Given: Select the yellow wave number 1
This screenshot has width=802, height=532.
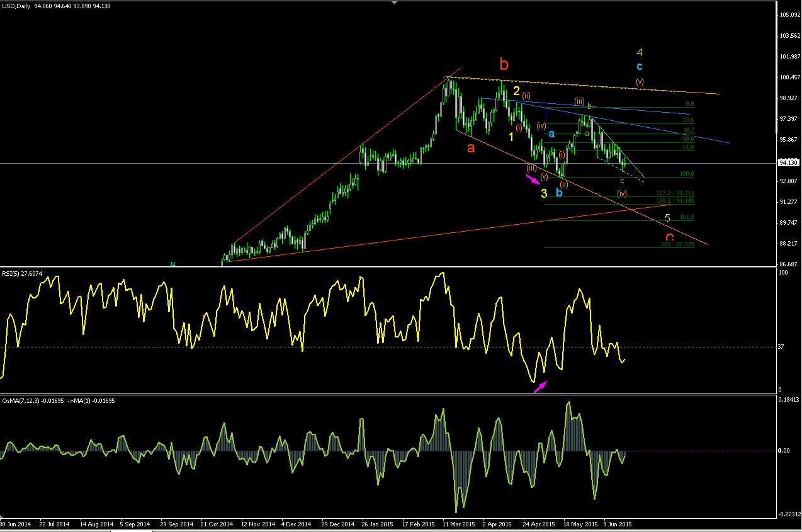Looking at the screenshot, I should [511, 136].
